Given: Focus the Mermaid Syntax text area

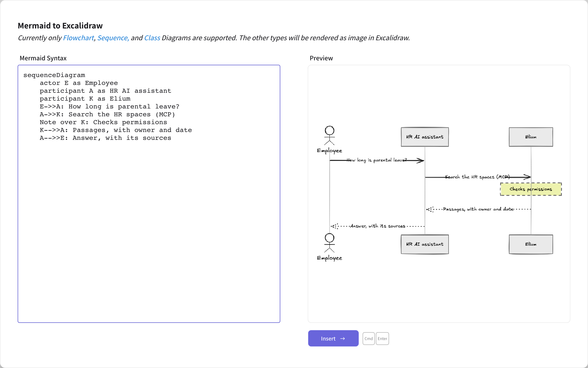Looking at the screenshot, I should coord(149,194).
